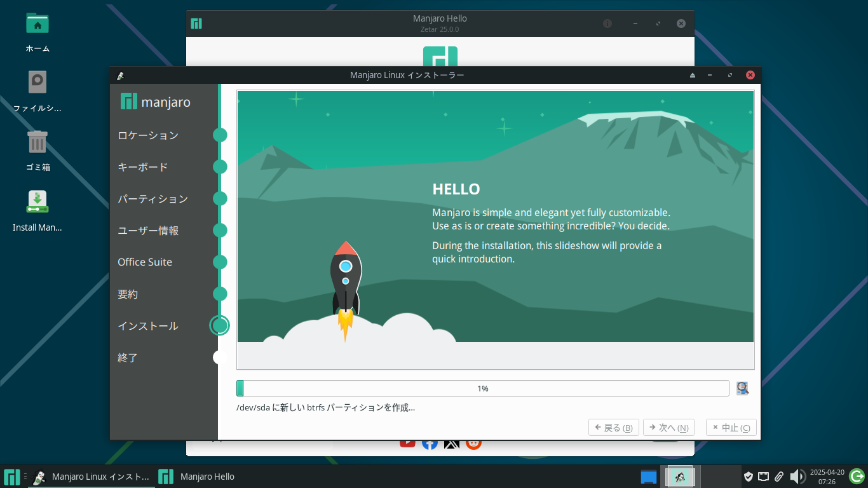Screen dimensions: 868x488
Task: Switch to the first workspace in the pager
Action: [679, 477]
